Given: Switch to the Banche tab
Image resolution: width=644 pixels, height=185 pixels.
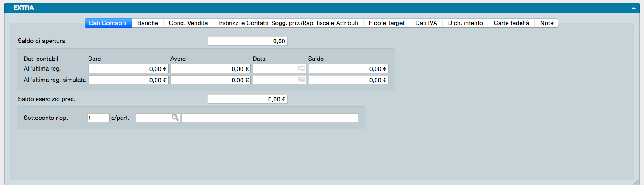Looking at the screenshot, I should tap(148, 23).
